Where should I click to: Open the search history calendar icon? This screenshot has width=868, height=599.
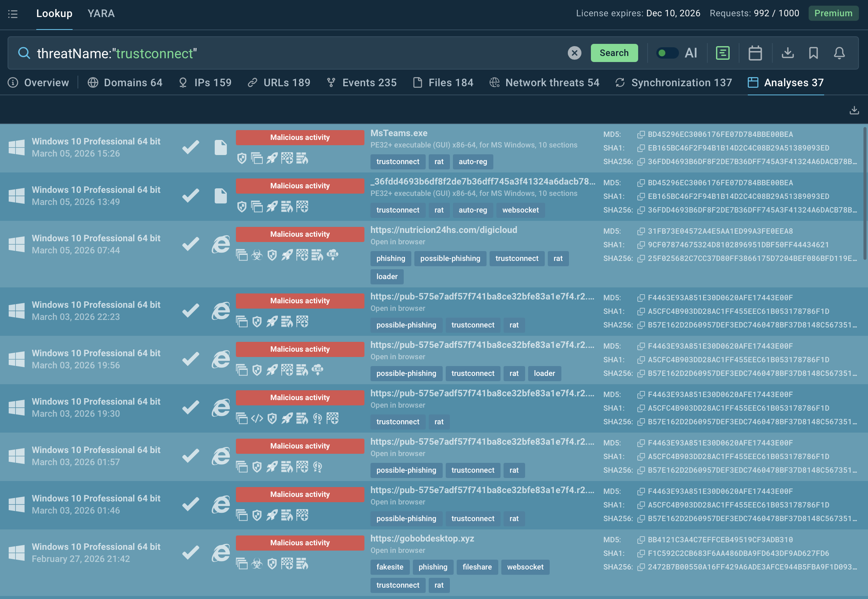pyautogui.click(x=755, y=53)
